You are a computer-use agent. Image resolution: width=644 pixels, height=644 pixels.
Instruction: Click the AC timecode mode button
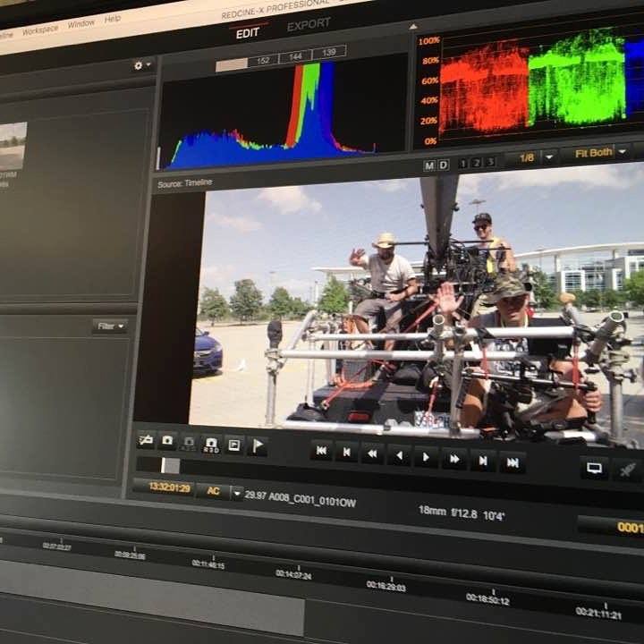(x=214, y=491)
